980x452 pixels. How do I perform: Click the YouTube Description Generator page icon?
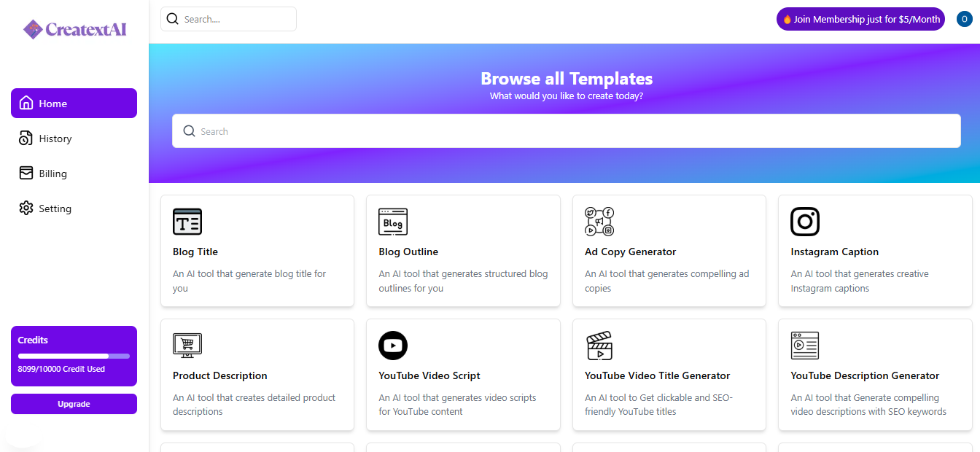[x=805, y=346]
